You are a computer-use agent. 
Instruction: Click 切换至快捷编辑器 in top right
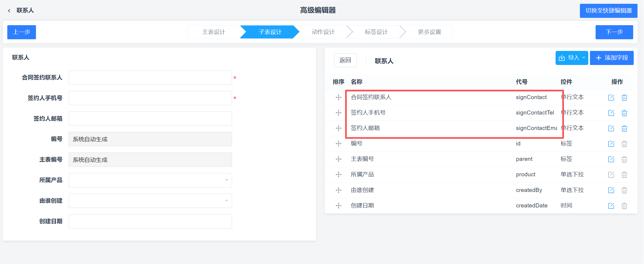click(609, 11)
